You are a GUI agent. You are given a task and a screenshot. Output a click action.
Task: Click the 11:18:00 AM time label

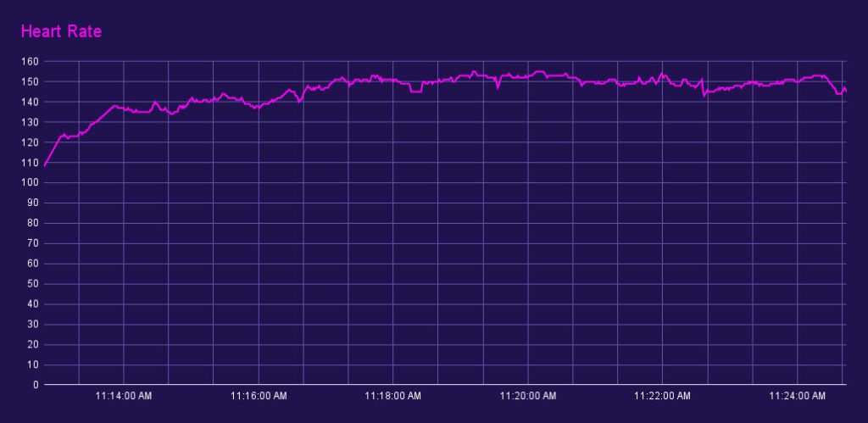pyautogui.click(x=393, y=396)
